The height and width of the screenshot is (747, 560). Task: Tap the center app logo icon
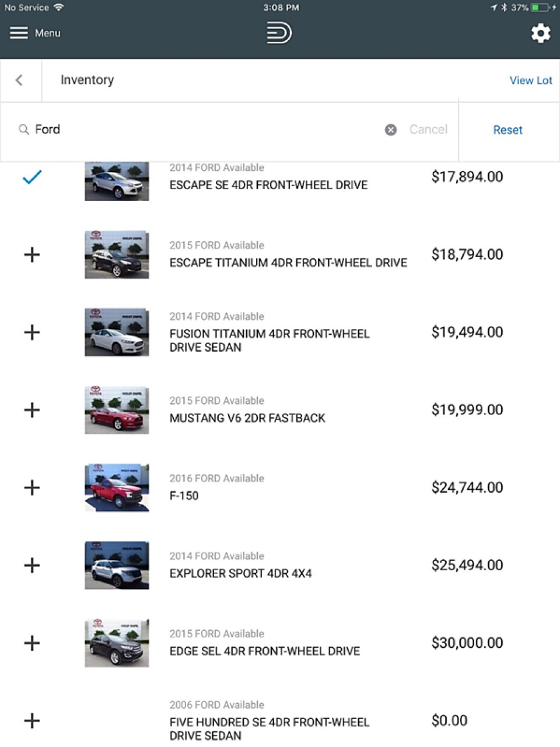(x=279, y=33)
